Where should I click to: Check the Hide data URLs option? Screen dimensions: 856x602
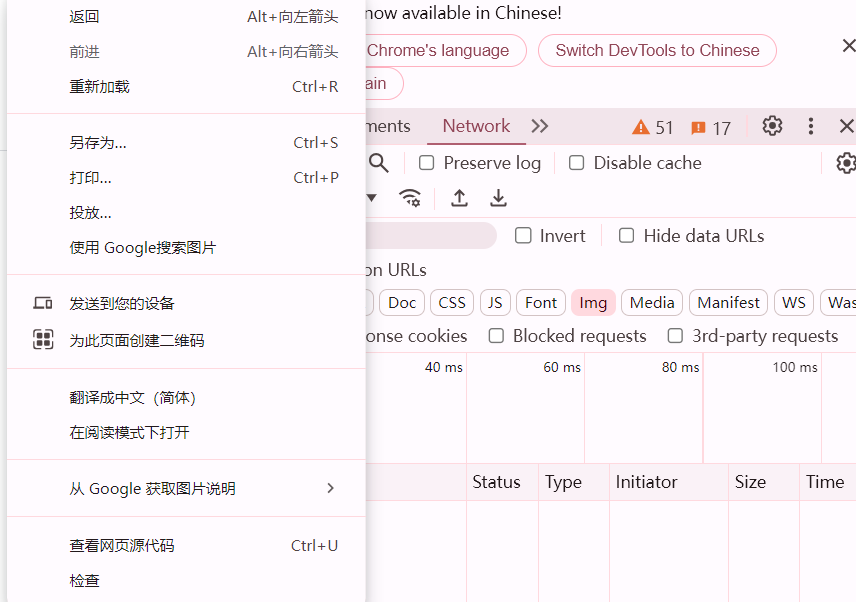click(x=627, y=236)
